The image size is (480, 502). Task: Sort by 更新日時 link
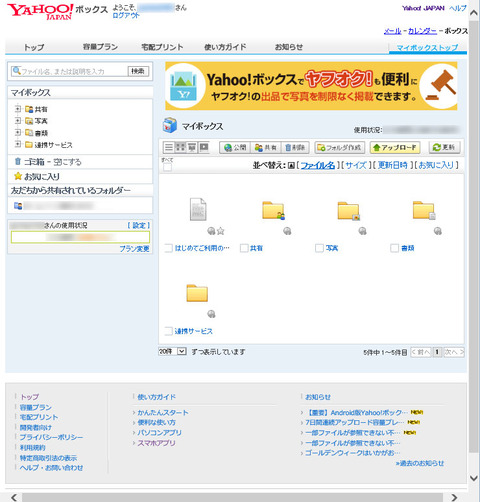click(393, 165)
